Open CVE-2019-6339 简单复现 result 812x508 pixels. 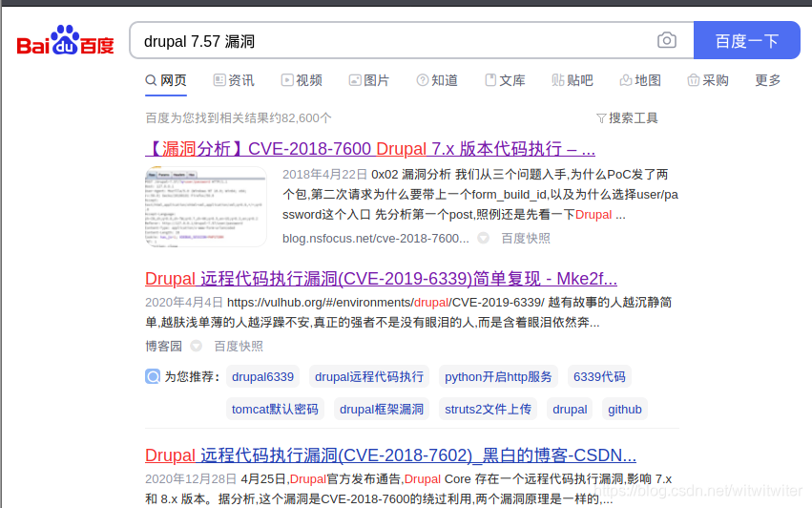381,279
